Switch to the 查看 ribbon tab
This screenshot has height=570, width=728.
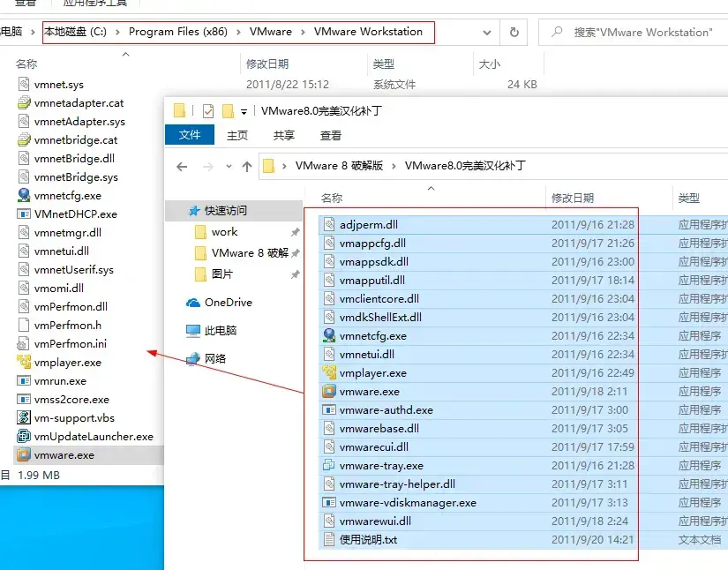pos(331,135)
